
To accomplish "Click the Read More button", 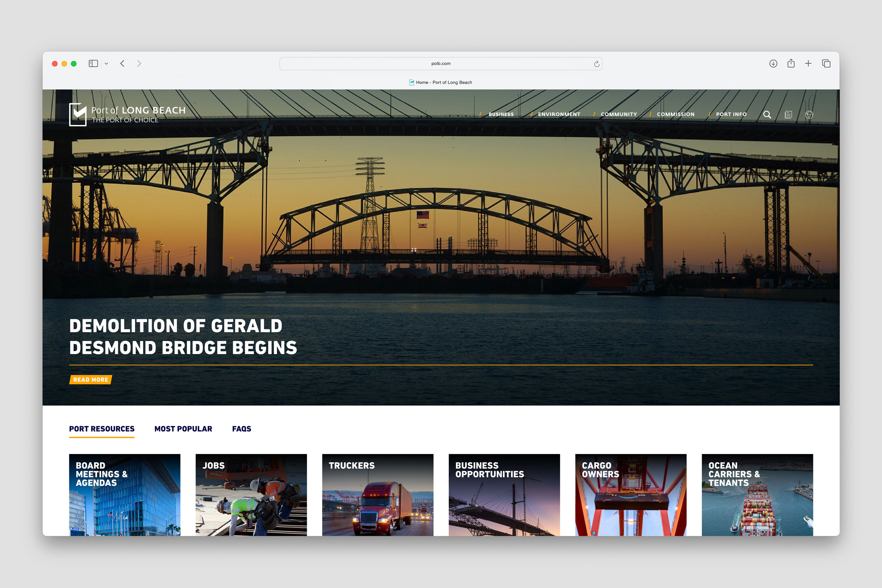I will tap(90, 379).
